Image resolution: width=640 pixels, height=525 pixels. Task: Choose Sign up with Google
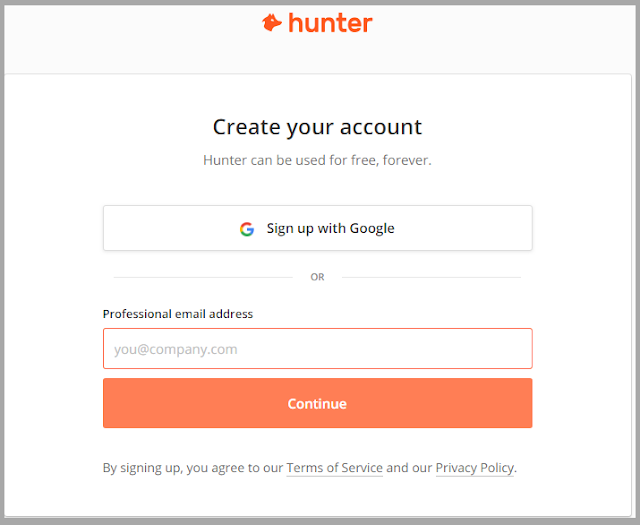point(318,228)
